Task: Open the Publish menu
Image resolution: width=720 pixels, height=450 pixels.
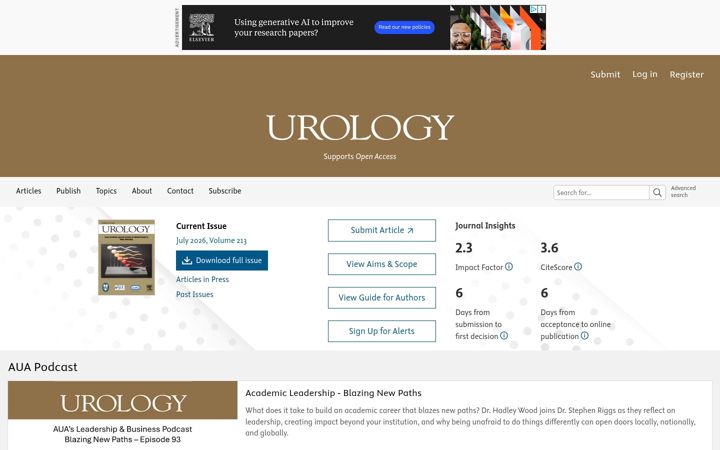Action: pyautogui.click(x=68, y=191)
